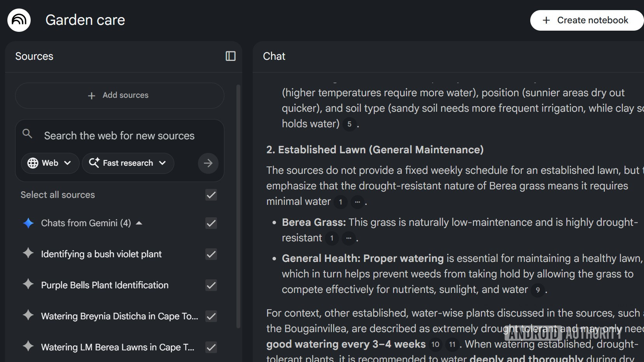Click the Fast research icon
This screenshot has width=644, height=362.
pos(94,163)
